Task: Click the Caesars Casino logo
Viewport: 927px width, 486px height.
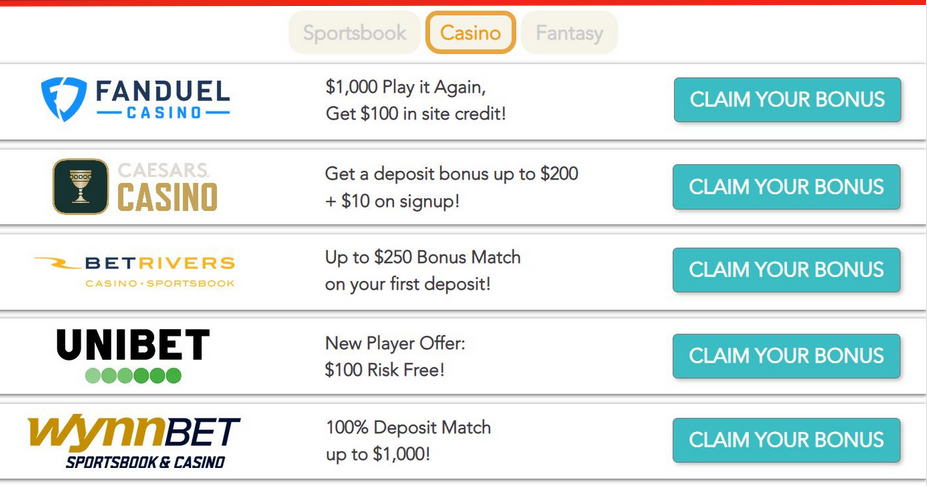Action: pos(135,186)
